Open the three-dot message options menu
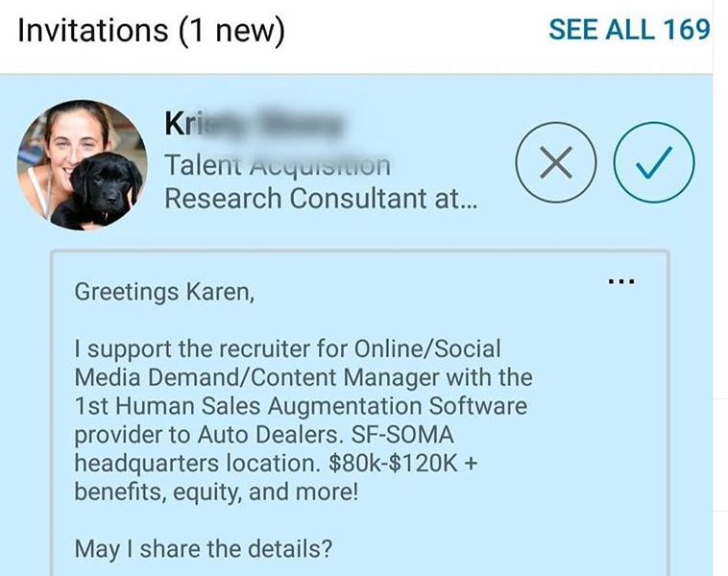 pyautogui.click(x=622, y=281)
